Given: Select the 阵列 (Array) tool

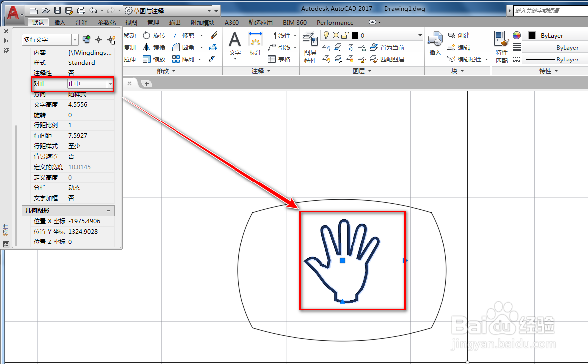Looking at the screenshot, I should click(x=183, y=60).
